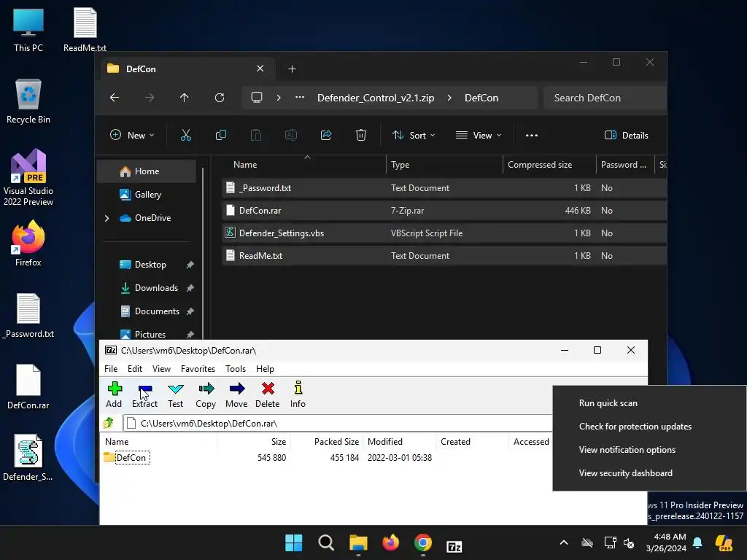Select This PC desktop icon

[28, 29]
